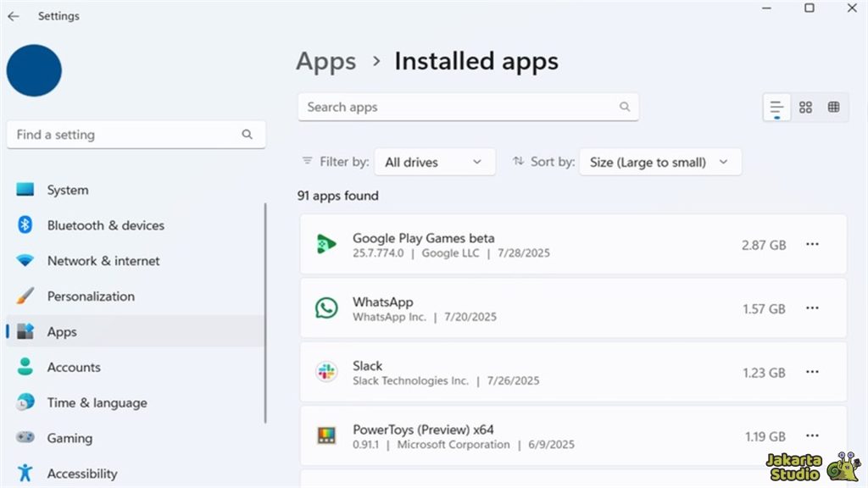Click the Apps breadcrumb link
This screenshot has height=488, width=868.
(326, 61)
